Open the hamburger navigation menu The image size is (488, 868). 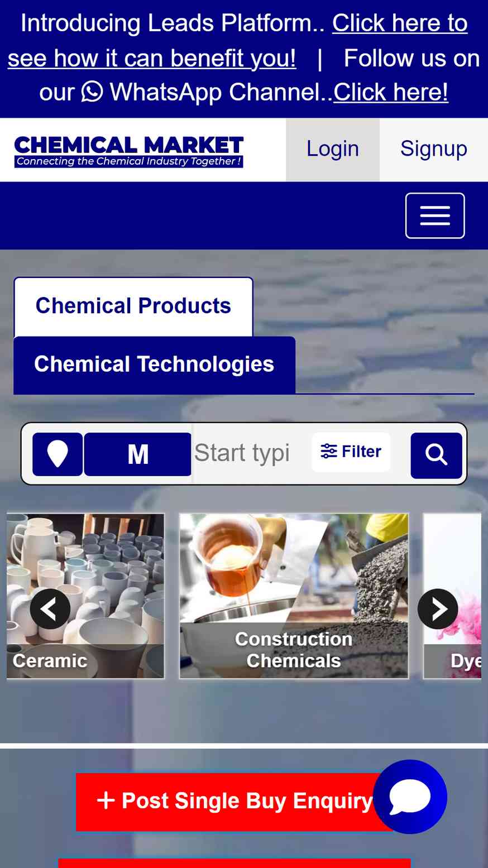pos(435,215)
